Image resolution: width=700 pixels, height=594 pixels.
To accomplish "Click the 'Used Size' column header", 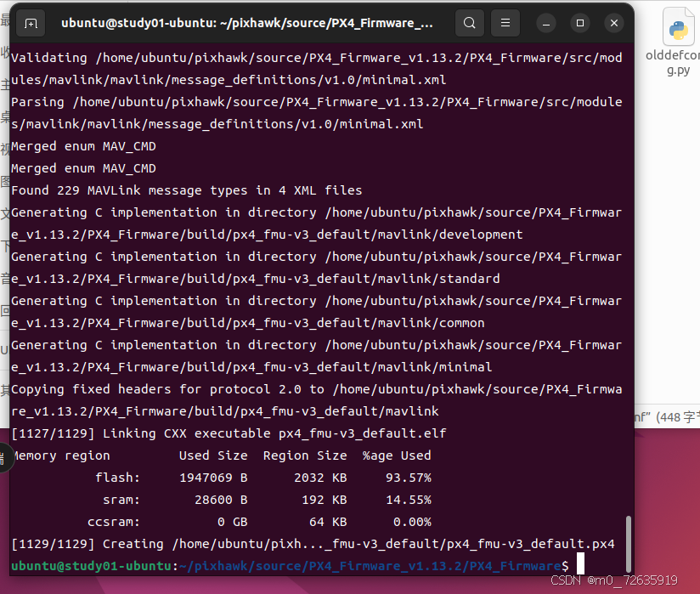I will click(x=213, y=455).
